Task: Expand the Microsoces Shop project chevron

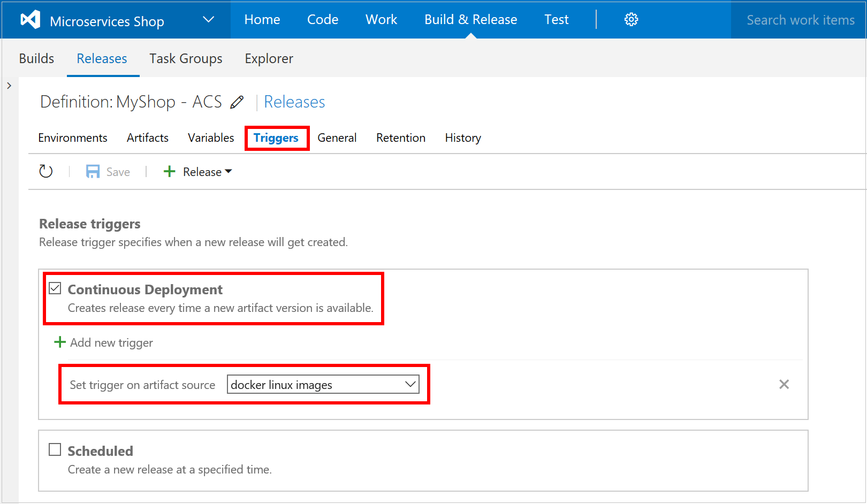Action: pyautogui.click(x=208, y=19)
